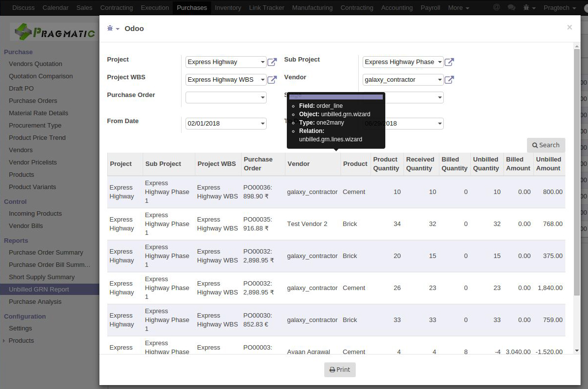Select row with PO00036 purchase order
588x389 pixels.
pos(336,192)
